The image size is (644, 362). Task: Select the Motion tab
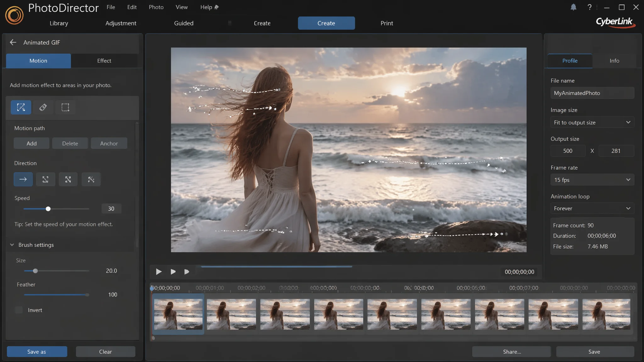(38, 61)
